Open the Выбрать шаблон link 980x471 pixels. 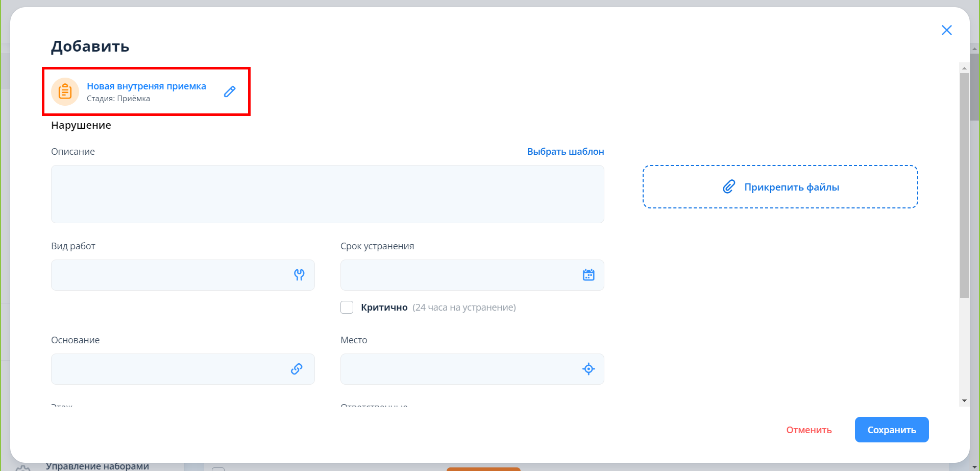565,152
